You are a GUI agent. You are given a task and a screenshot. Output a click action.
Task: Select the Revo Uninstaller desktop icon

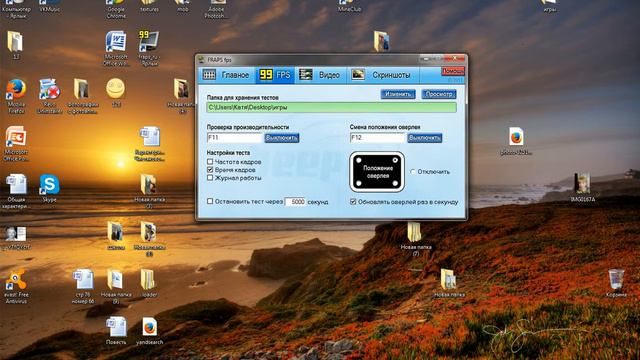(x=49, y=97)
